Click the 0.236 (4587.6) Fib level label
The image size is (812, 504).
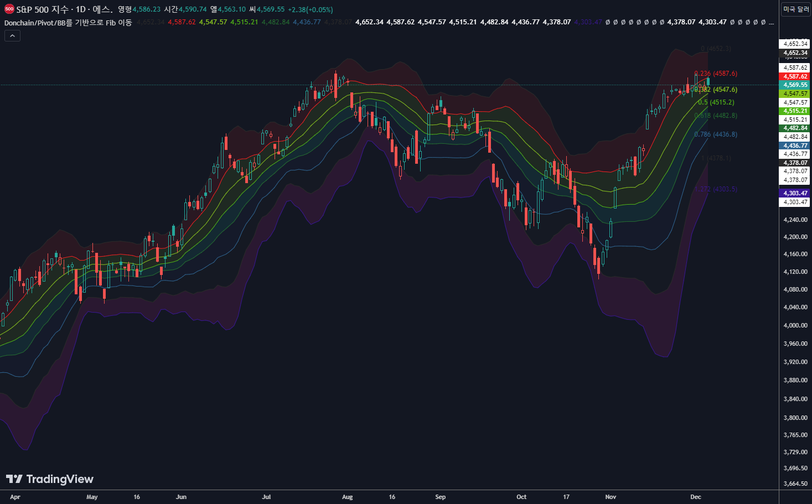(x=716, y=74)
